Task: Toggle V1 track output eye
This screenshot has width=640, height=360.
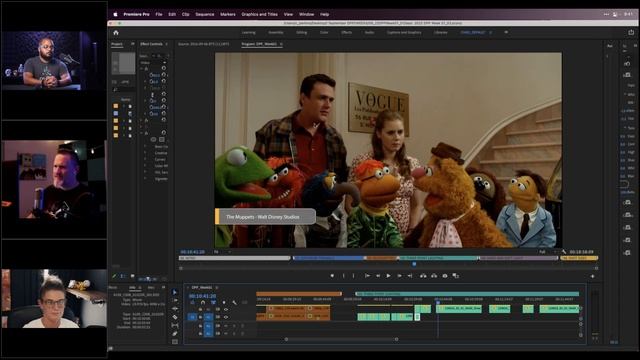Action: (226, 317)
